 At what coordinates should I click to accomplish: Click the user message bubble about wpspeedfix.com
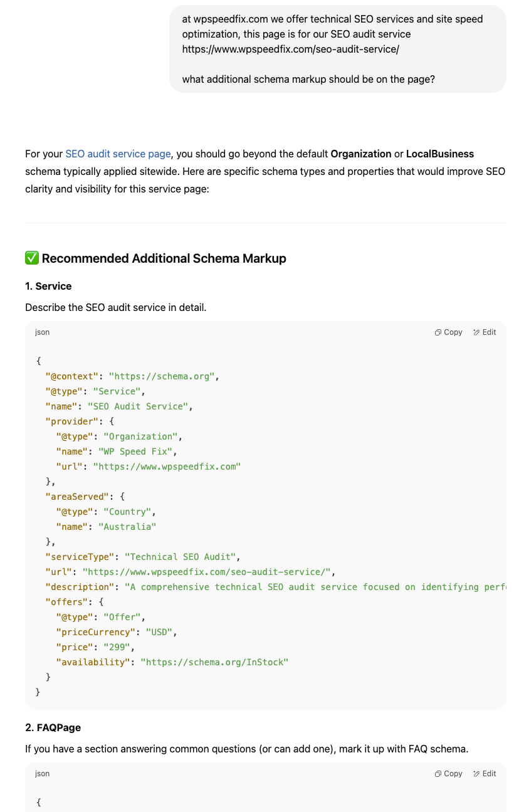pos(338,49)
